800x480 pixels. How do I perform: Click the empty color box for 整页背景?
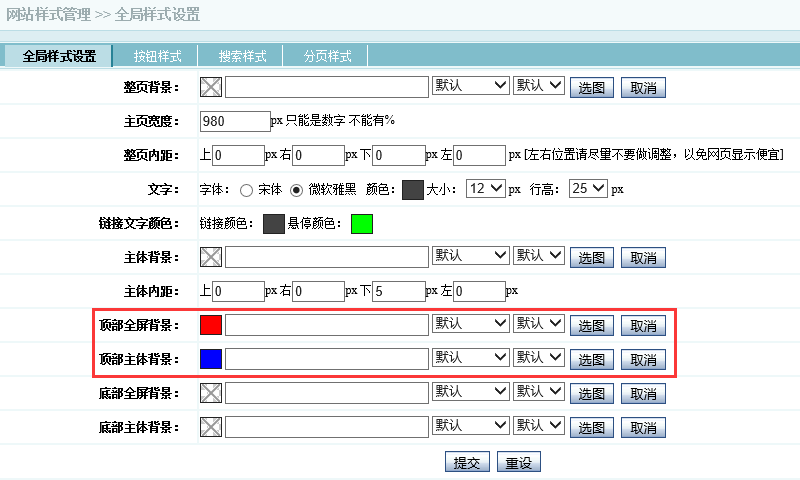point(211,87)
